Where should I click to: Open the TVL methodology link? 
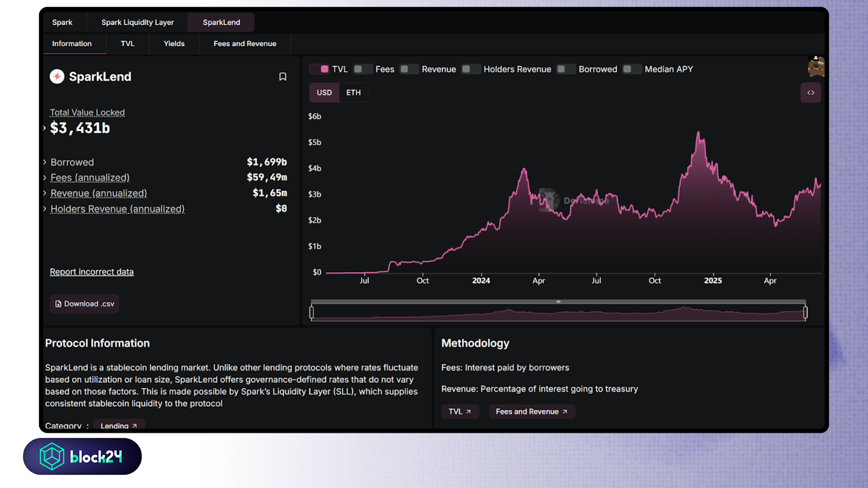point(460,412)
